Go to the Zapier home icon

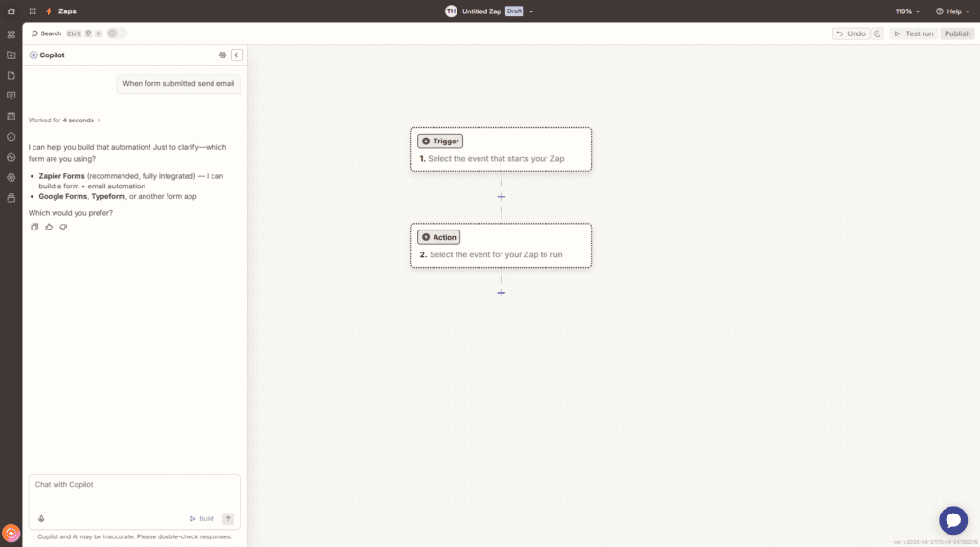point(11,11)
